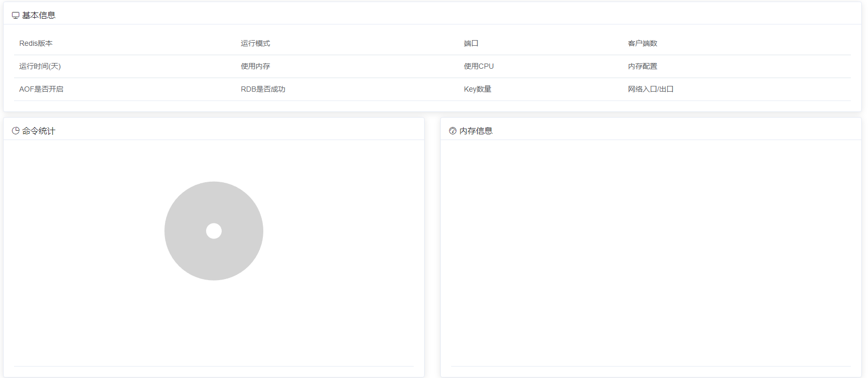868x378 pixels.
Task: Click the 端口 label cell
Action: pos(471,43)
